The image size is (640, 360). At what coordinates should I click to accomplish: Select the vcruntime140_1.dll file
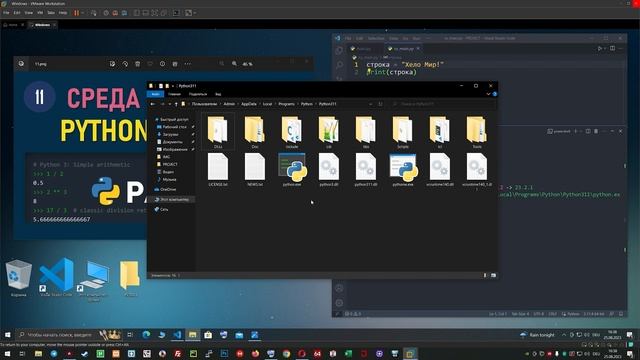(477, 171)
